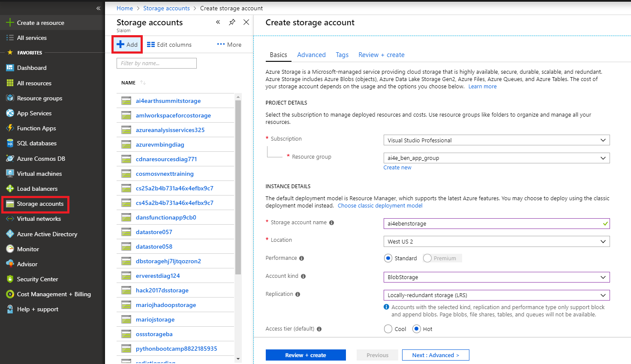The height and width of the screenshot is (364, 631).
Task: Open the Monitor service
Action: tap(28, 249)
